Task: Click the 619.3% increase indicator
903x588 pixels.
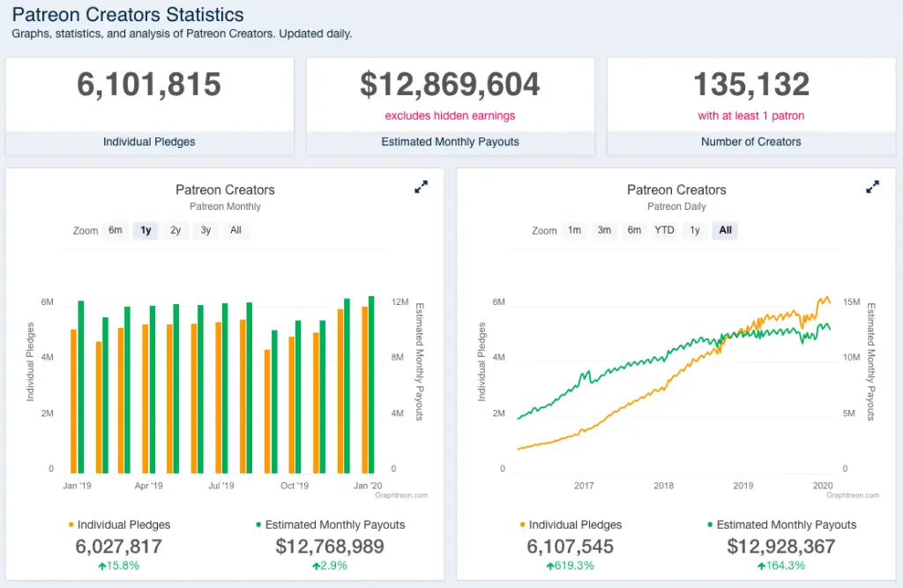Action: [571, 566]
